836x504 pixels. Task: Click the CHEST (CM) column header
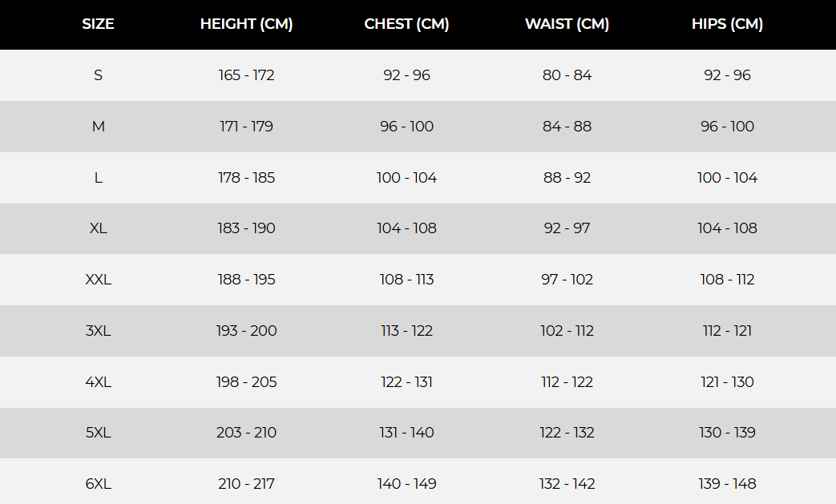[x=406, y=24]
